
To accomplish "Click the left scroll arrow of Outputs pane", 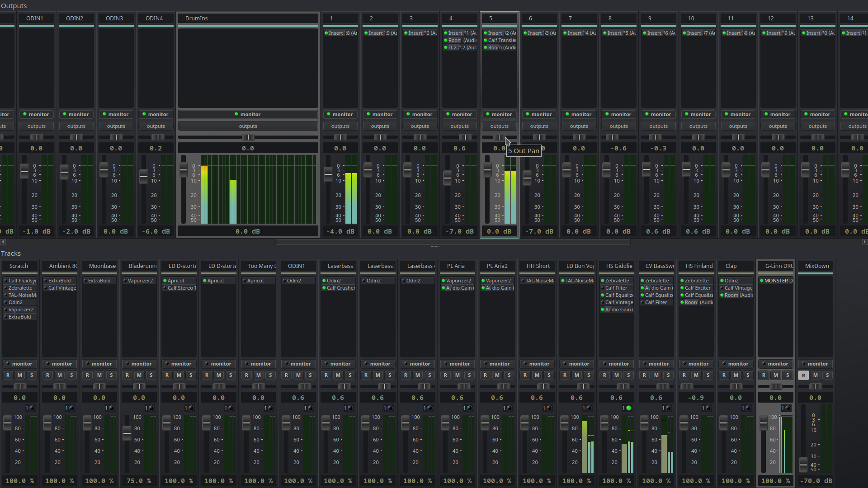I will (x=3, y=242).
